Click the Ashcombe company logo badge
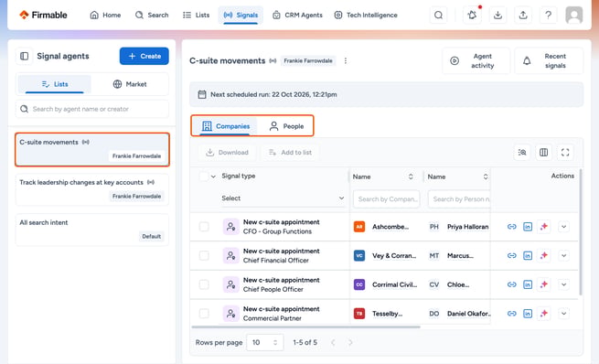 point(359,227)
